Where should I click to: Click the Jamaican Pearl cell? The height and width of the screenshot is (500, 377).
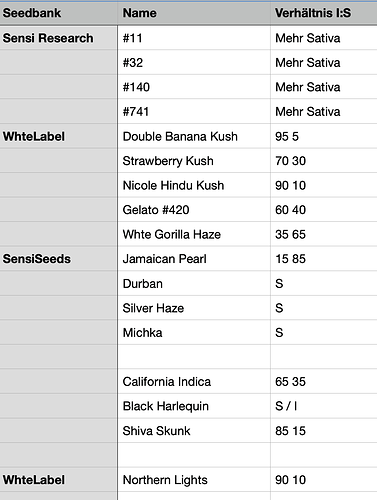pos(194,259)
